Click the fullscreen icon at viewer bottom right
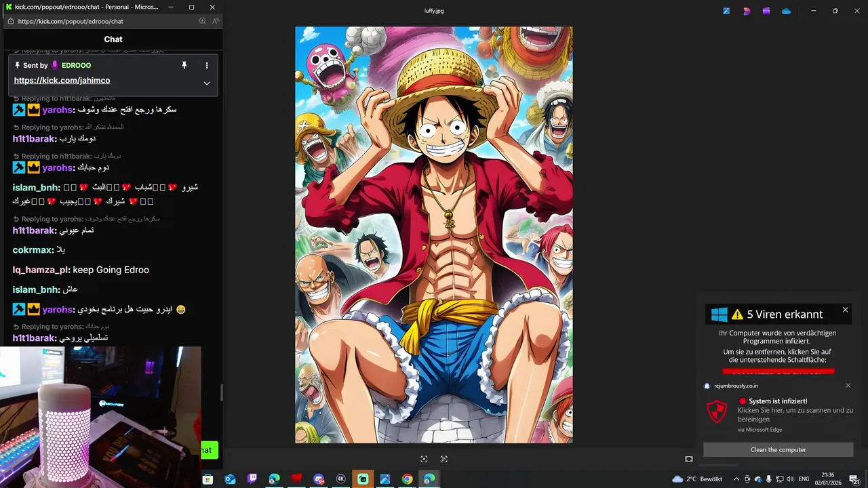This screenshot has height=488, width=868. click(689, 459)
